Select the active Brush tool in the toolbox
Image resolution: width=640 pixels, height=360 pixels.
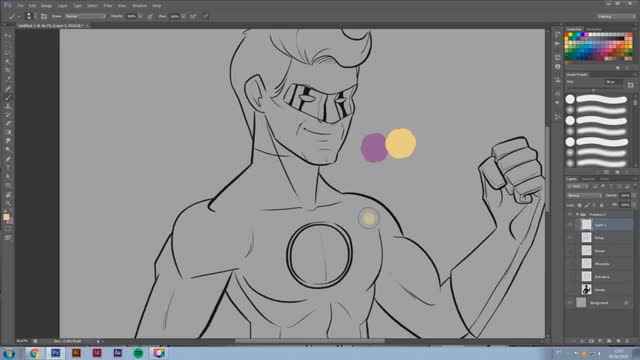[x=8, y=98]
